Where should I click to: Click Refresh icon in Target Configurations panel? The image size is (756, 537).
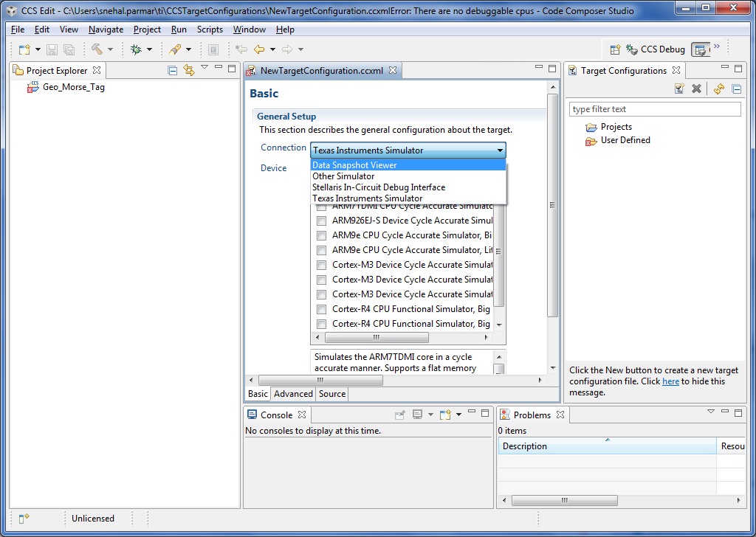(x=719, y=89)
